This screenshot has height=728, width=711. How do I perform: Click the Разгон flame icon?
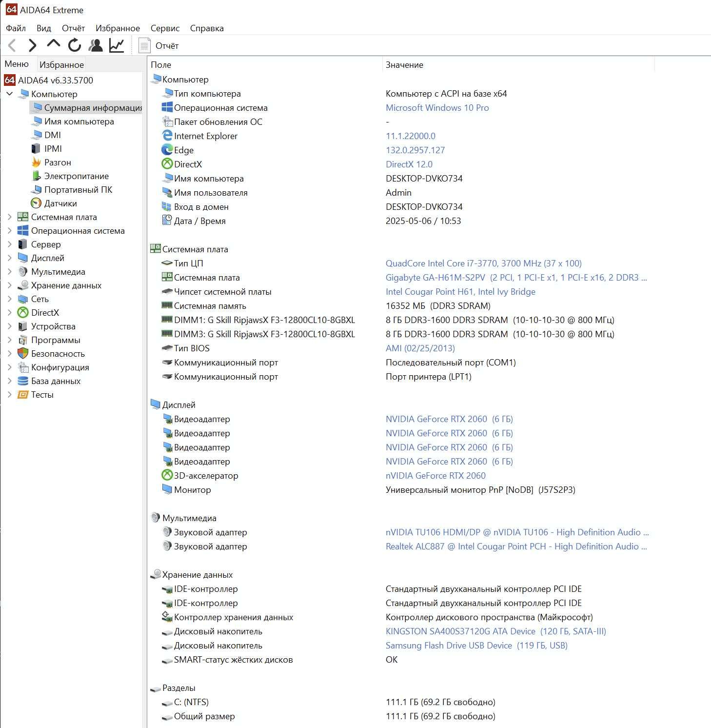coord(36,162)
